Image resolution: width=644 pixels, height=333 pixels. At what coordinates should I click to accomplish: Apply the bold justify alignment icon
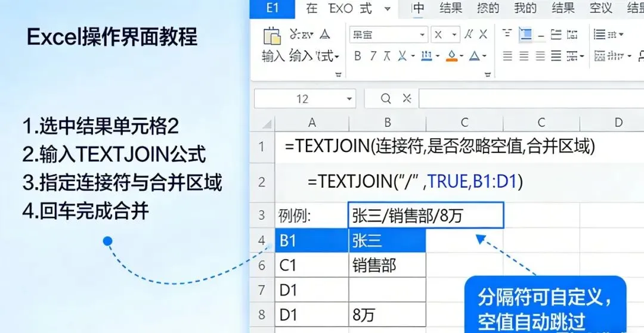tap(556, 56)
